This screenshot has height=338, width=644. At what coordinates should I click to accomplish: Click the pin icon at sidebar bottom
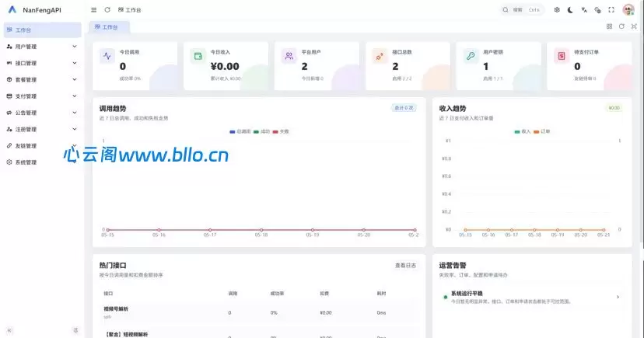point(75,330)
